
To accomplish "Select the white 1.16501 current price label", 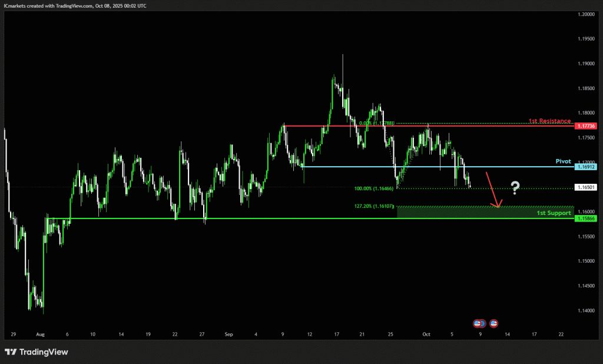I will (586, 187).
